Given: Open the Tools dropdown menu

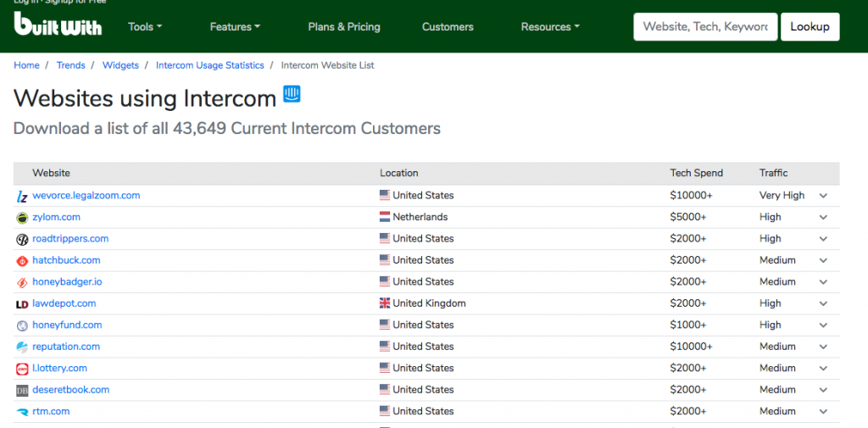Looking at the screenshot, I should coord(145,26).
